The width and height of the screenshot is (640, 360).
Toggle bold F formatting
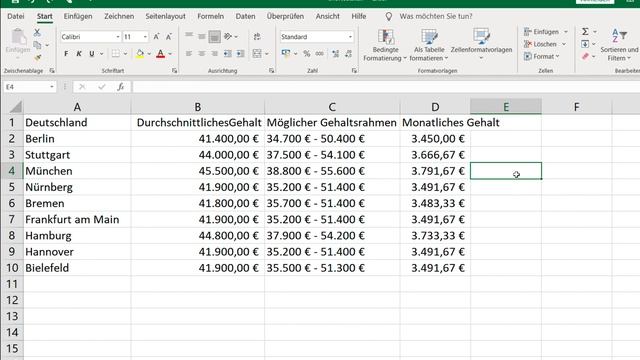(66, 53)
